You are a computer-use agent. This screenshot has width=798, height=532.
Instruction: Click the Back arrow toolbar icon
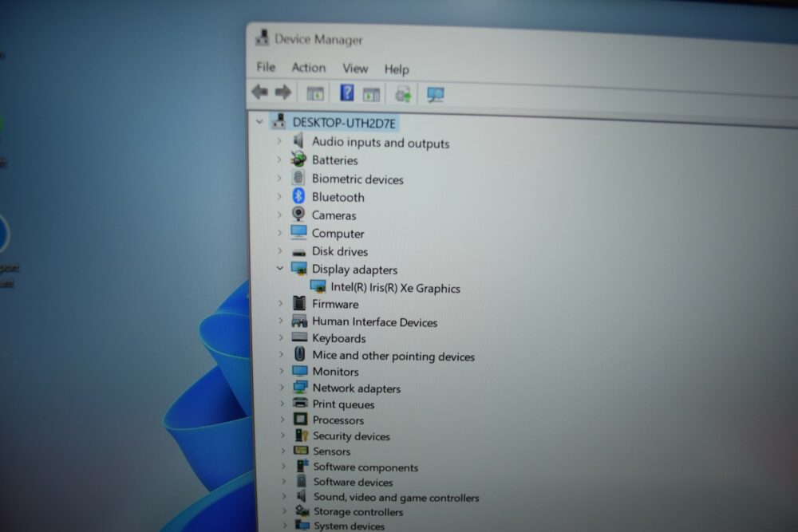[260, 92]
